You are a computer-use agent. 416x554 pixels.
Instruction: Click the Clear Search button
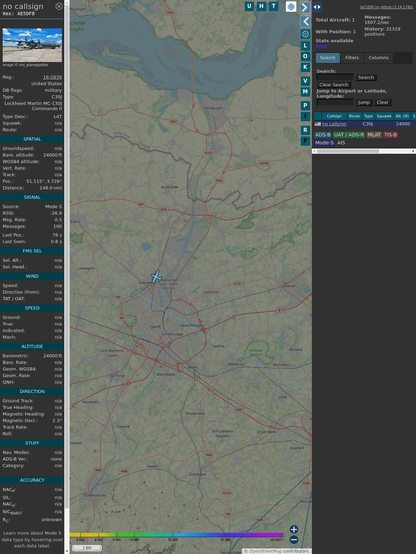click(x=334, y=85)
